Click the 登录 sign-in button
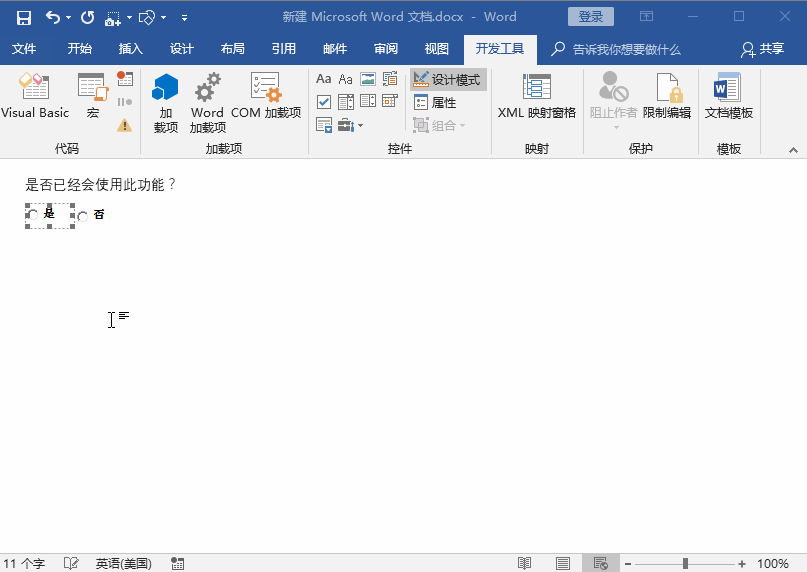 591,17
